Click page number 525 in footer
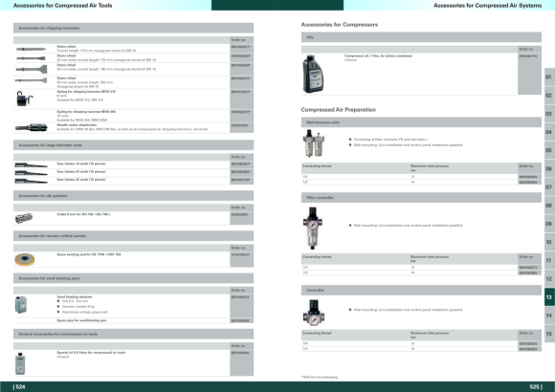This screenshot has width=555, height=392. (x=536, y=386)
